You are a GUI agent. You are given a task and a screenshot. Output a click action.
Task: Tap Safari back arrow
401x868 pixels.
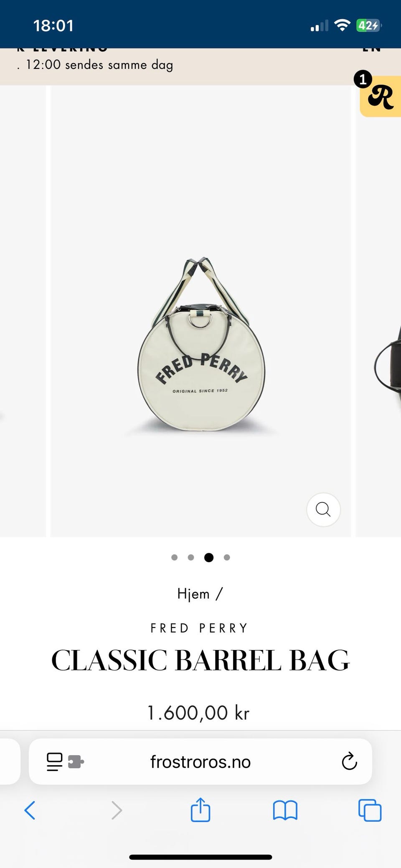[30, 810]
